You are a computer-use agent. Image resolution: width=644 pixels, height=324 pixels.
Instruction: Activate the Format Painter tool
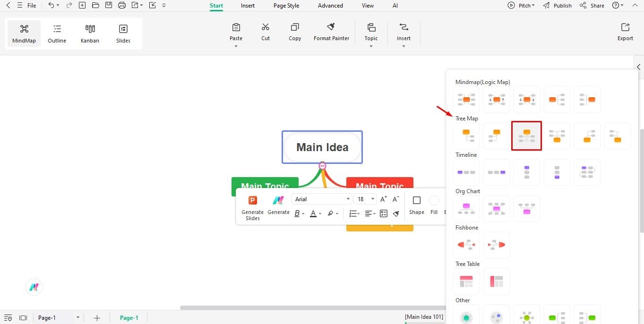pyautogui.click(x=332, y=32)
